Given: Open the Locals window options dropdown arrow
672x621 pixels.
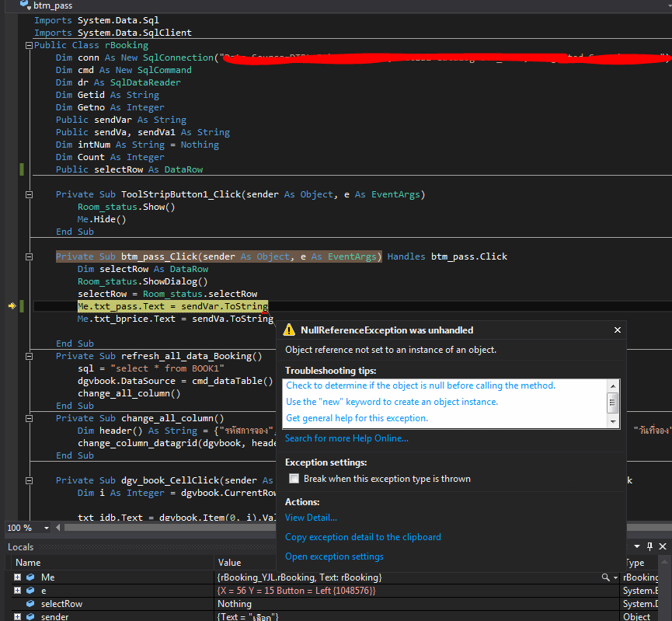Looking at the screenshot, I should pos(637,546).
